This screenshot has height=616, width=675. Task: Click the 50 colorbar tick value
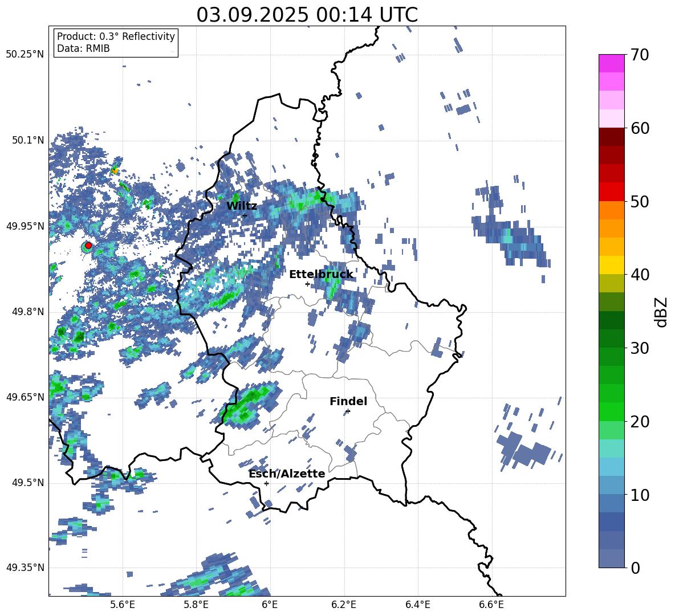click(640, 202)
